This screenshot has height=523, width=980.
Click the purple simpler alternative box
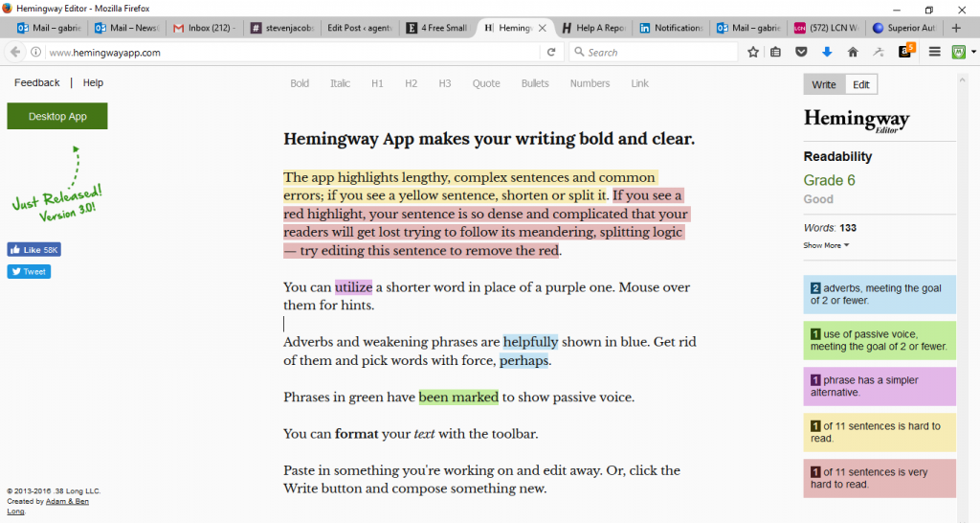880,386
